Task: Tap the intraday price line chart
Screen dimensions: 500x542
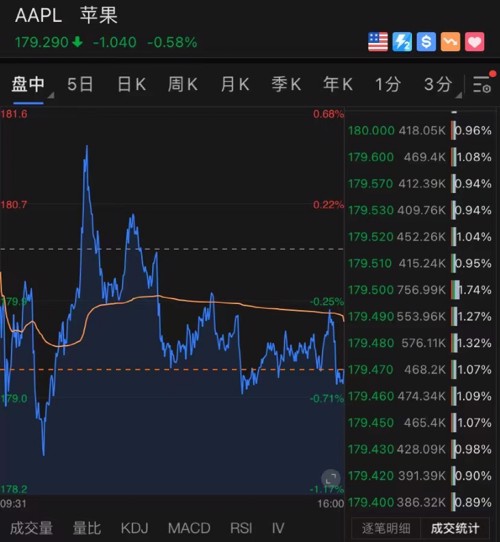Action: [x=172, y=301]
